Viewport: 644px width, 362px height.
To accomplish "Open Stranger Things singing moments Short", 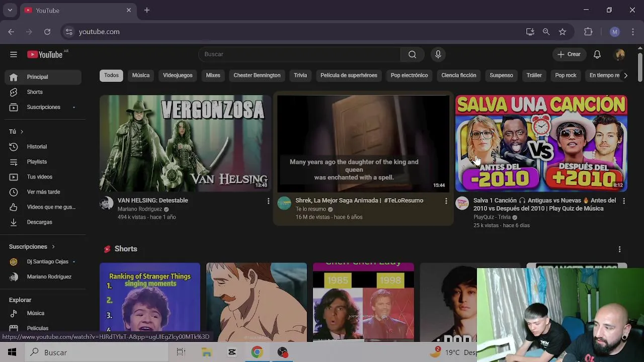I will (149, 302).
